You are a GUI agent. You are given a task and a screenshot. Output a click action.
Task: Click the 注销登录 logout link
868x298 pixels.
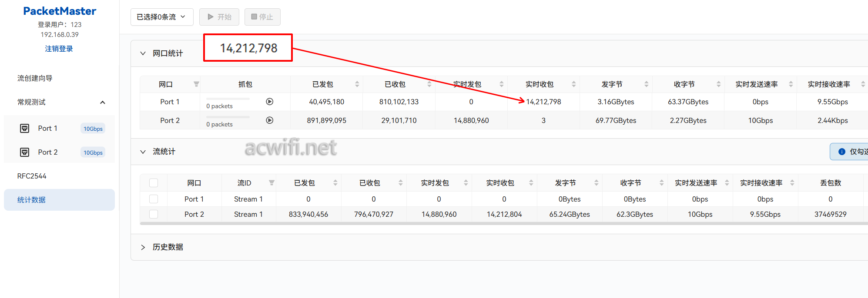click(x=59, y=49)
